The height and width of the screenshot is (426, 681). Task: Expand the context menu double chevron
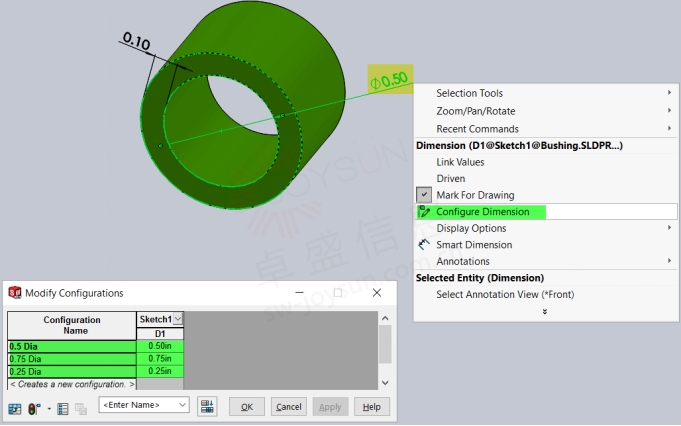click(x=545, y=311)
